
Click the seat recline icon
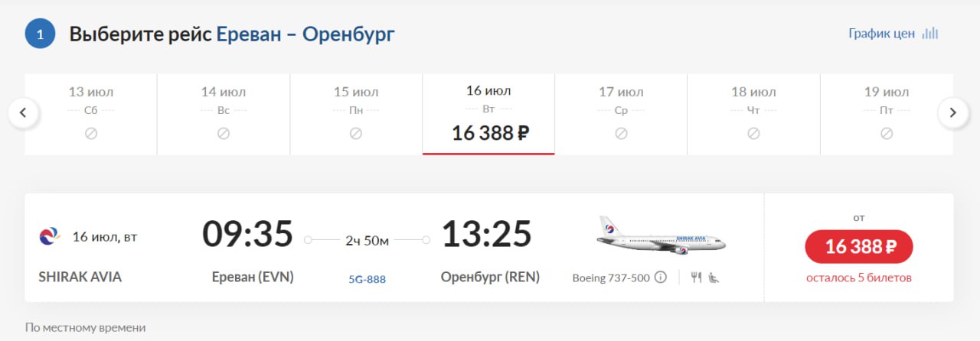tap(714, 277)
